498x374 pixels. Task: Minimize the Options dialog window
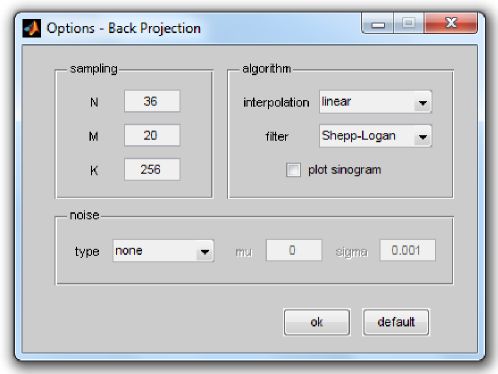pos(378,23)
